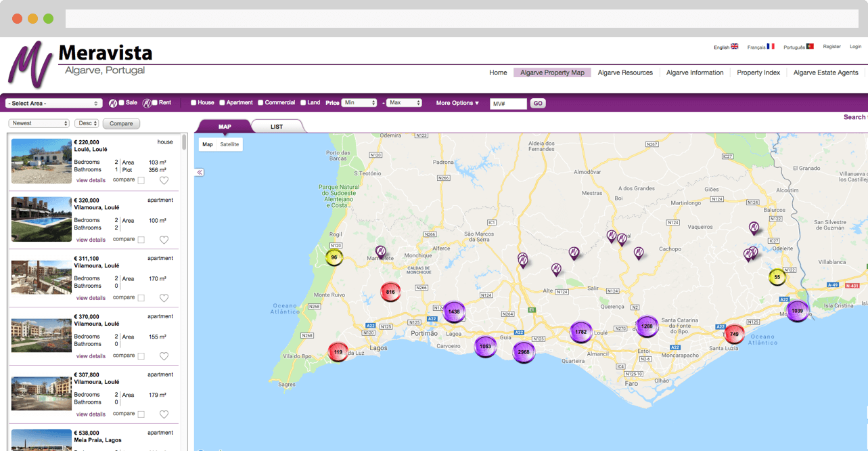The width and height of the screenshot is (868, 451).
Task: View details of €370,000 Vilamoura apartment
Action: pyautogui.click(x=91, y=356)
